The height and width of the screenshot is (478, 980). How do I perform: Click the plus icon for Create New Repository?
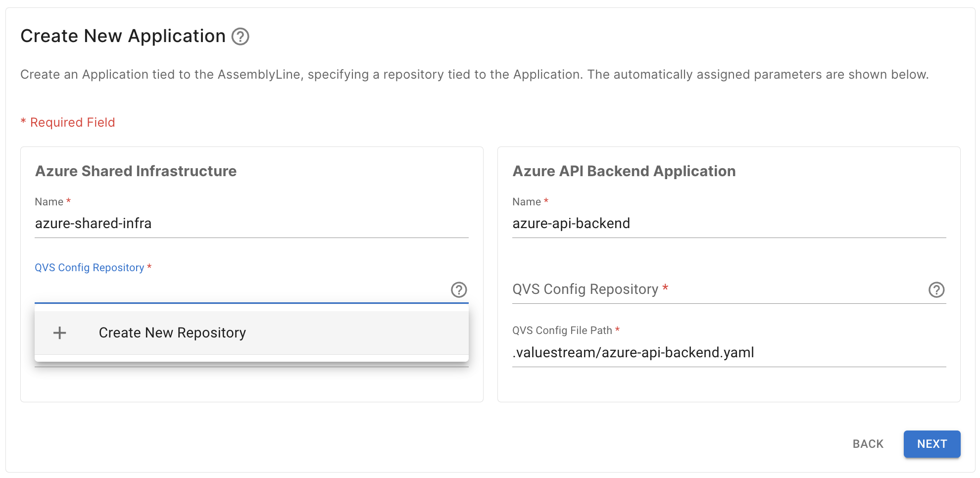click(60, 333)
